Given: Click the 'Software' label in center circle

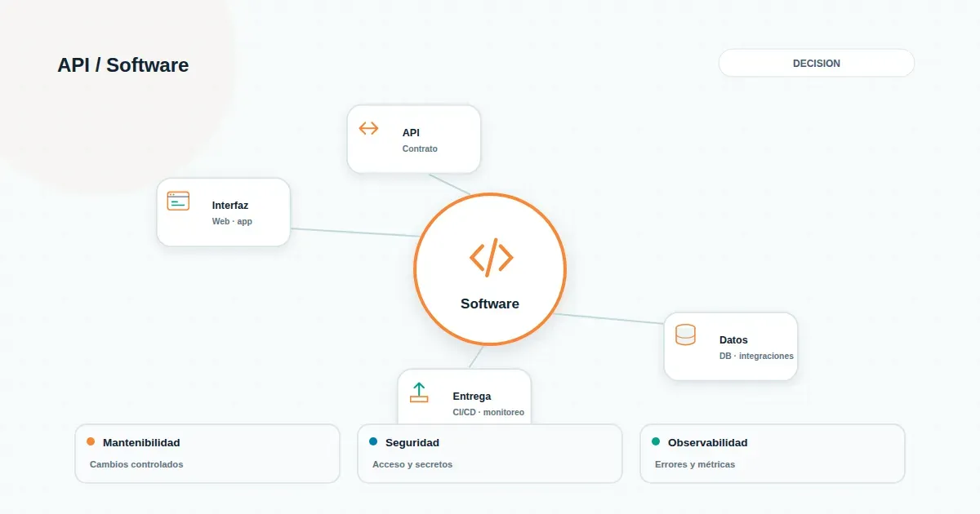Looking at the screenshot, I should 490,304.
